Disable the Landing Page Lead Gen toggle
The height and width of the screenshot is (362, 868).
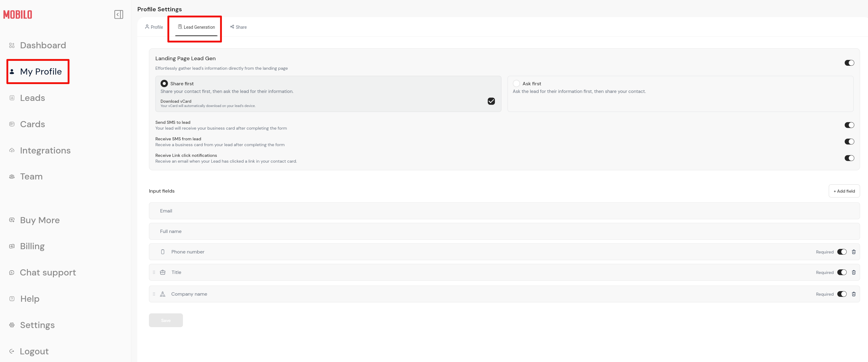coord(849,63)
